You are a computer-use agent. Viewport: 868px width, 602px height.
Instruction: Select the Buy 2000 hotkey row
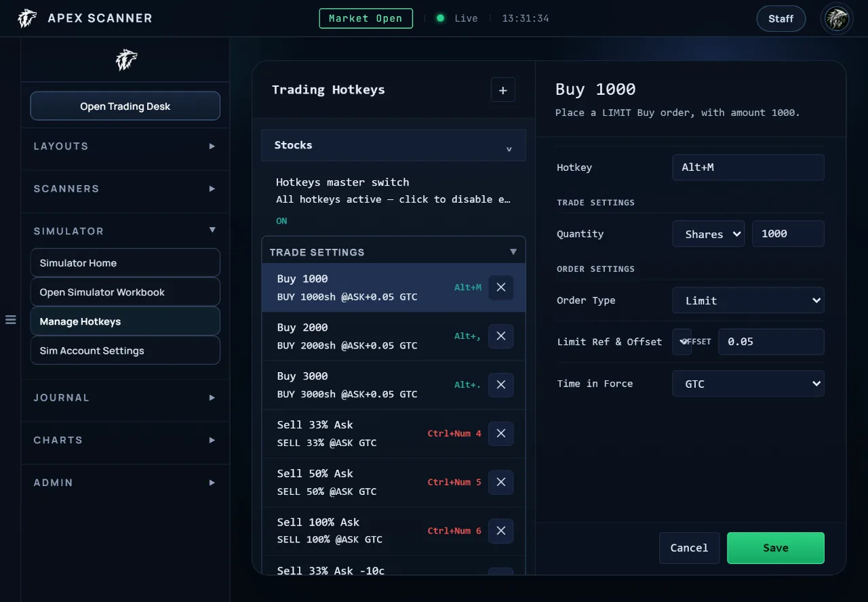[393, 336]
